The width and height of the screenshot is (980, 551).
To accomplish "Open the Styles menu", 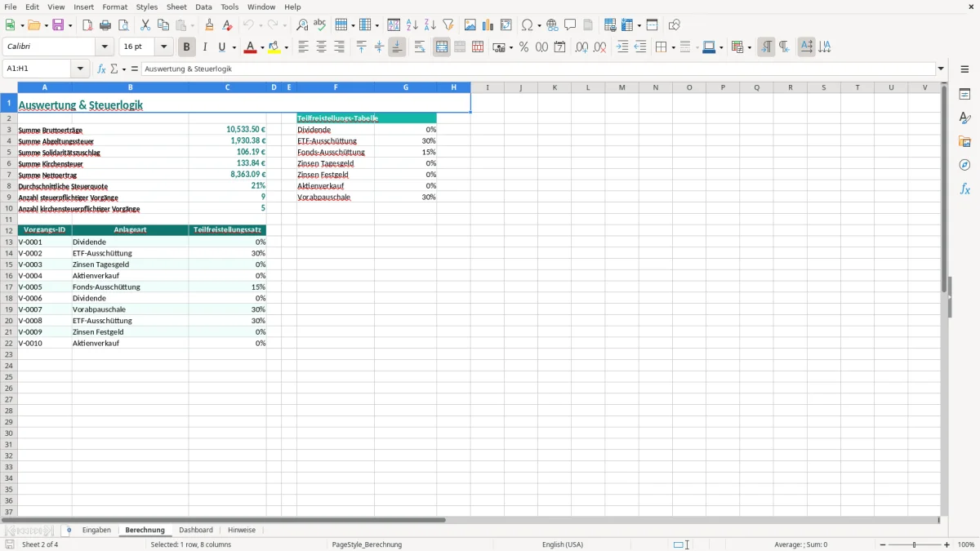I will tap(147, 7).
